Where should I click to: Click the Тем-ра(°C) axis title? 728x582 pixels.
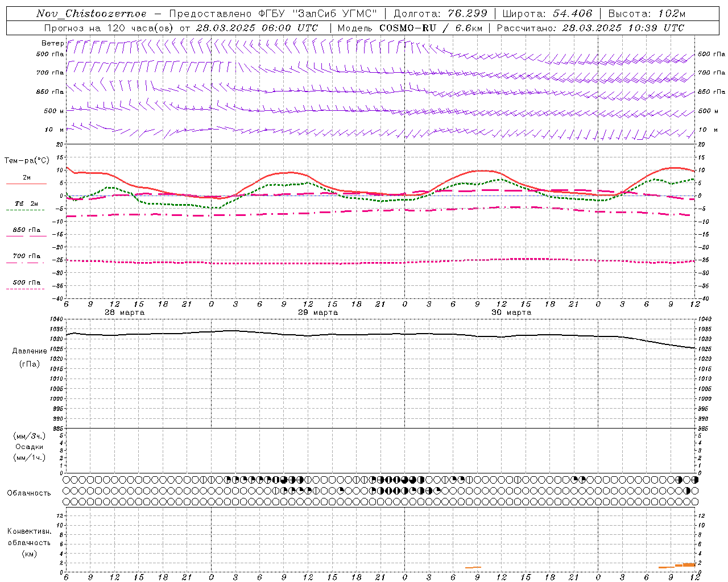[27, 161]
